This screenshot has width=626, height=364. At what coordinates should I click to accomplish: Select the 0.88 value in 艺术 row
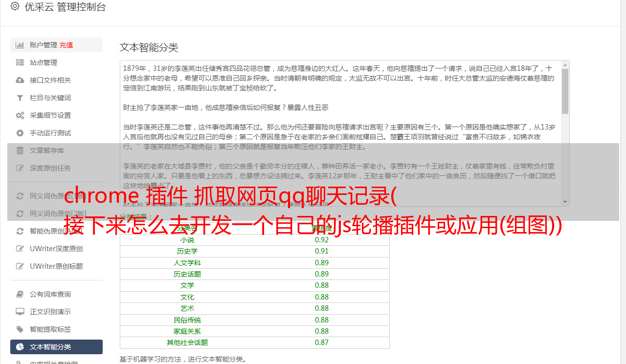(322, 308)
